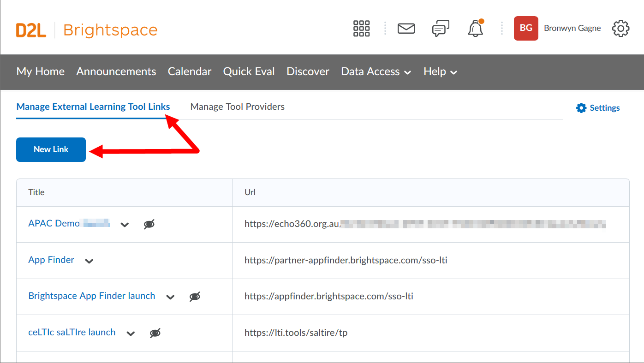Open the Calendar nav item
644x363 pixels.
pos(190,71)
